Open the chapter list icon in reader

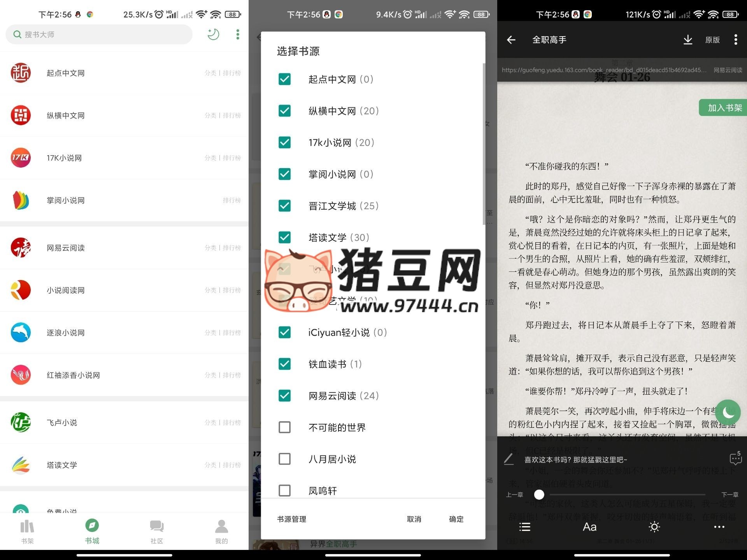tap(524, 527)
